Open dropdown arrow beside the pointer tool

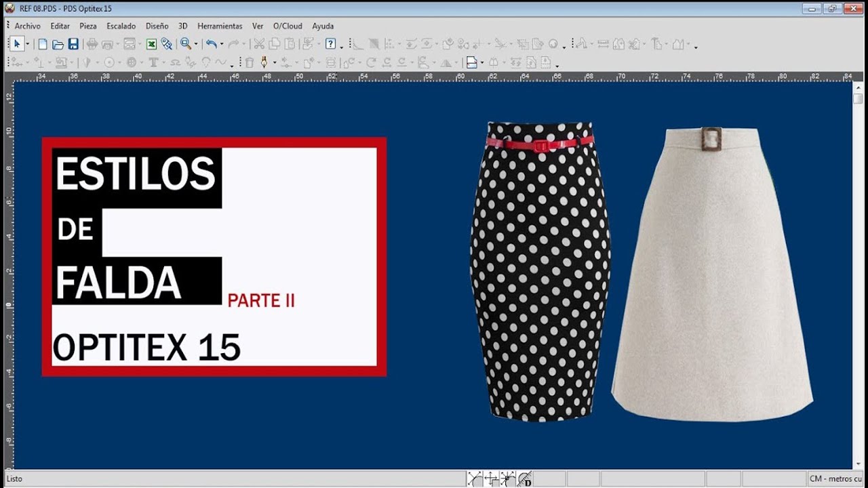pos(28,44)
